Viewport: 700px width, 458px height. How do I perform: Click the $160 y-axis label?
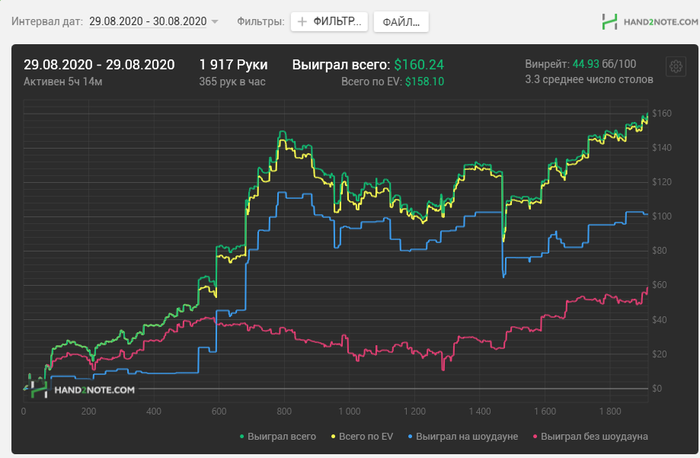(x=662, y=113)
